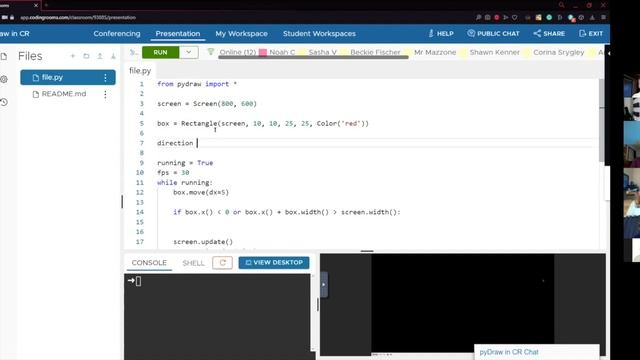
Task: Click the download icon in Files
Action: pyautogui.click(x=113, y=56)
